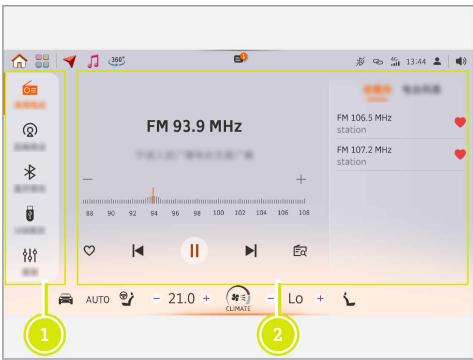Screen dimensions: 473x360
Task: Select the FM radio source in sidebar
Action: (30, 95)
